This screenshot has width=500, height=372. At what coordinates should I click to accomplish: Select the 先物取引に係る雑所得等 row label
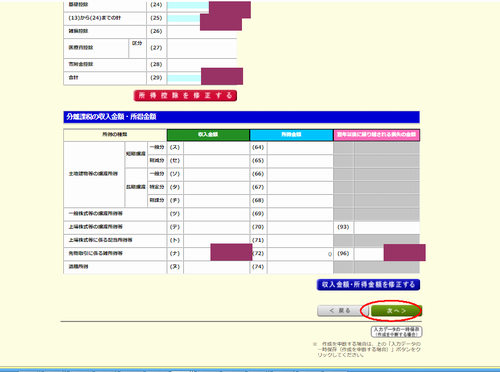(x=96, y=254)
